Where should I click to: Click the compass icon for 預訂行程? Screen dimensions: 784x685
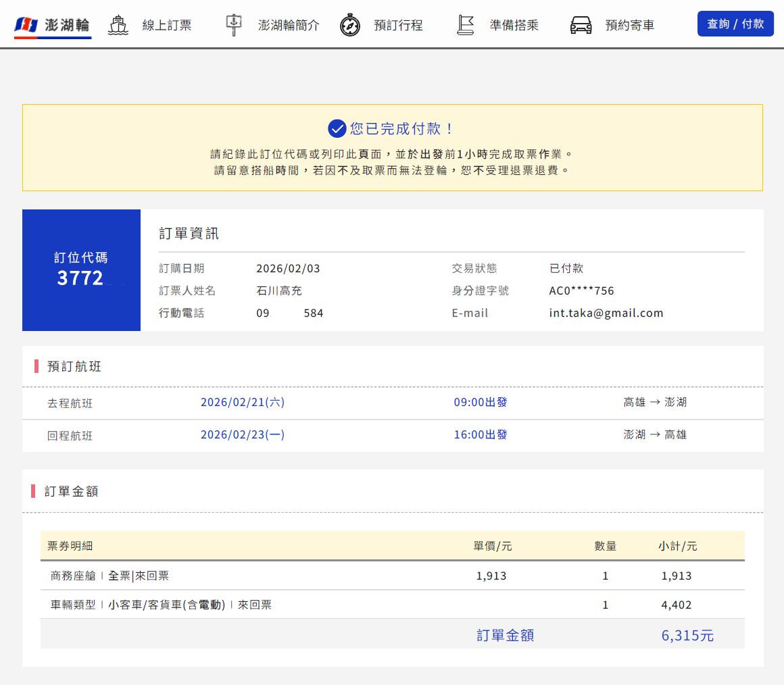(350, 25)
